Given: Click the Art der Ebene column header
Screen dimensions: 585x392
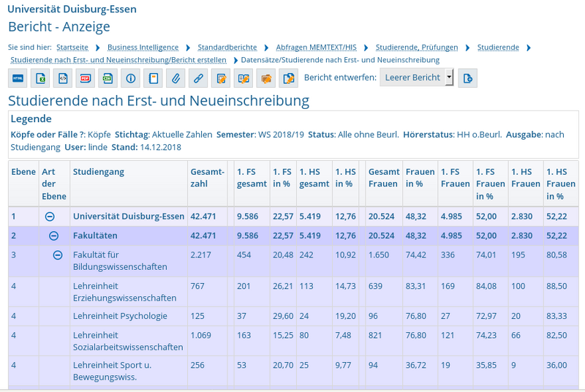Looking at the screenshot, I should (x=53, y=184).
